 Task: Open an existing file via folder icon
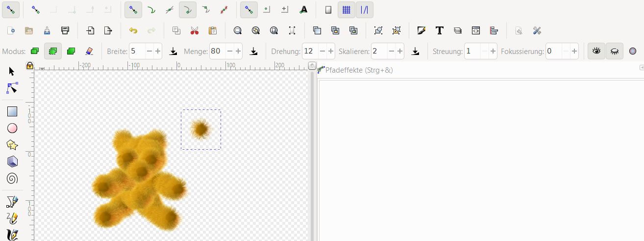(x=29, y=30)
